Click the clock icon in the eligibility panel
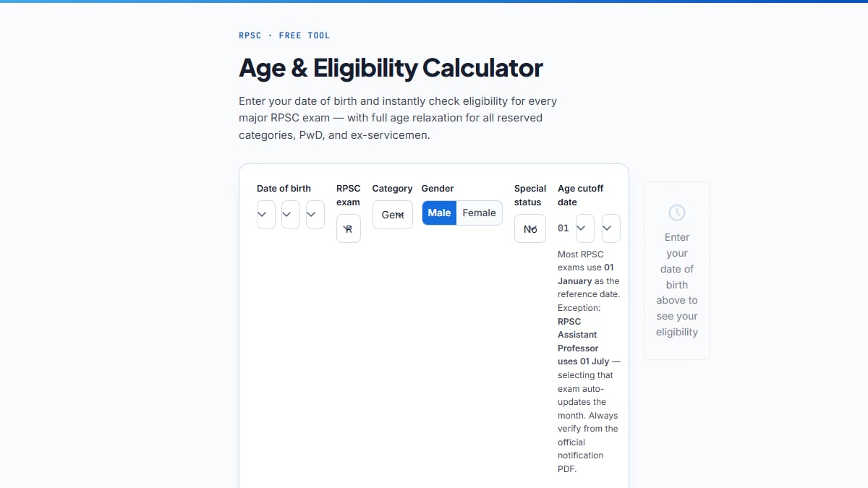 677,213
